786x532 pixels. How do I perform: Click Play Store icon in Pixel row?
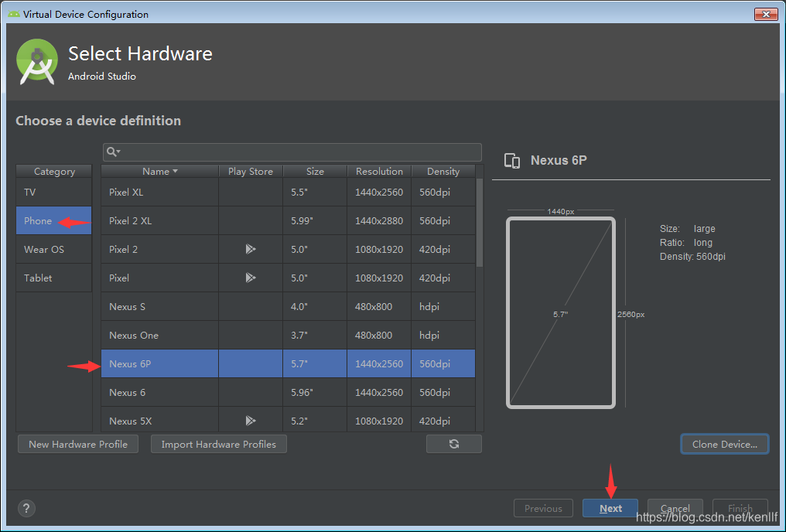pyautogui.click(x=251, y=278)
